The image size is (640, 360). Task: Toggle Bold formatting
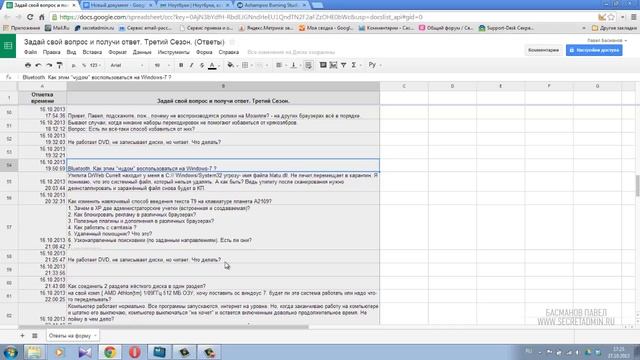(181, 65)
